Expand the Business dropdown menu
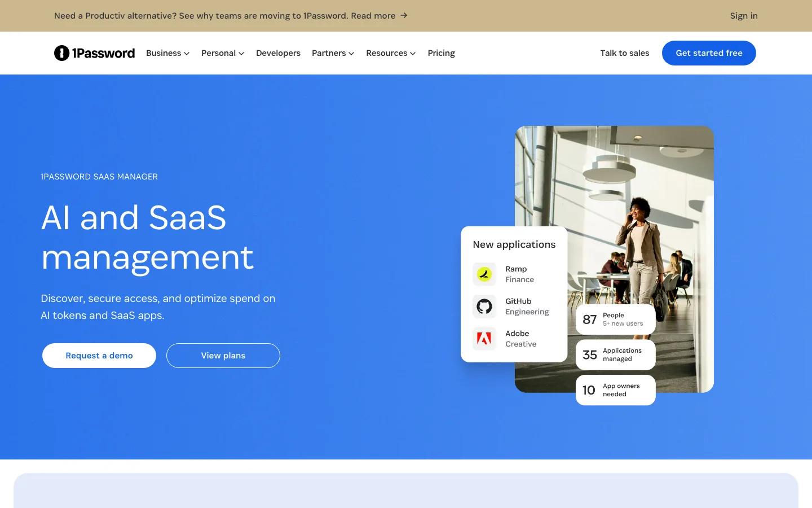This screenshot has height=508, width=812. pos(168,53)
